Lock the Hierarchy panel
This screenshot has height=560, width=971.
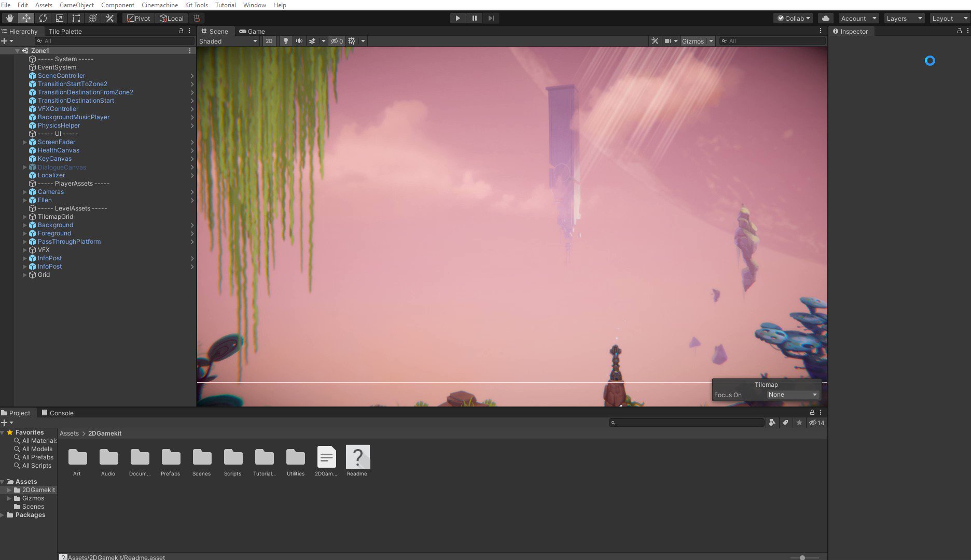coord(181,31)
